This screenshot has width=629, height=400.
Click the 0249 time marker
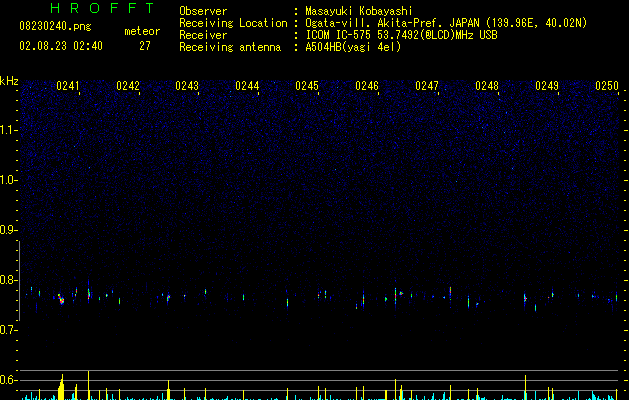(x=547, y=86)
